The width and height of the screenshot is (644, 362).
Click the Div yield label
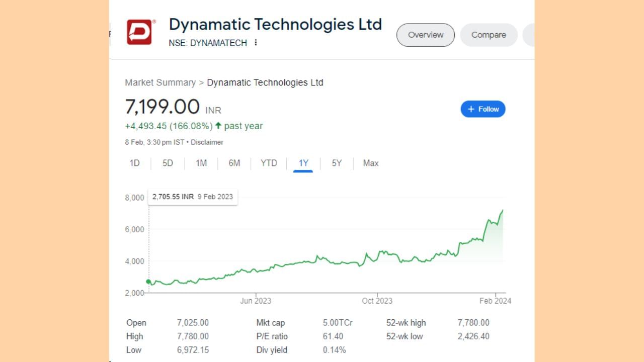(272, 350)
